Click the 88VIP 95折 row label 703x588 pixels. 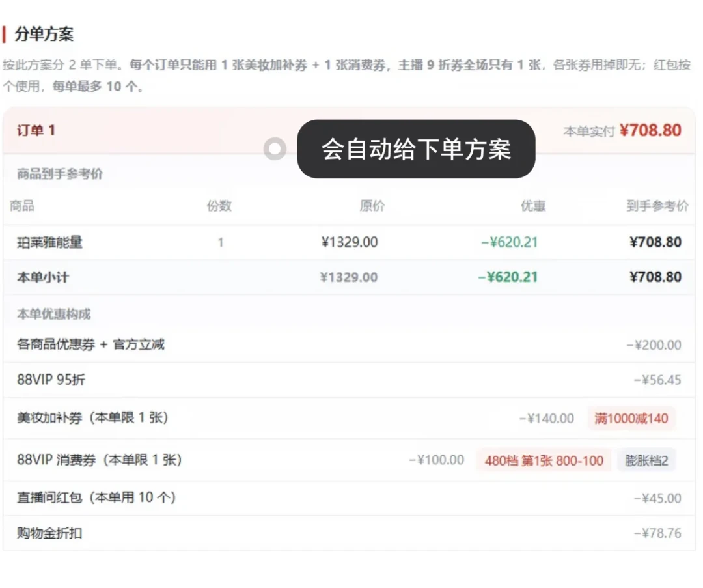coord(51,380)
